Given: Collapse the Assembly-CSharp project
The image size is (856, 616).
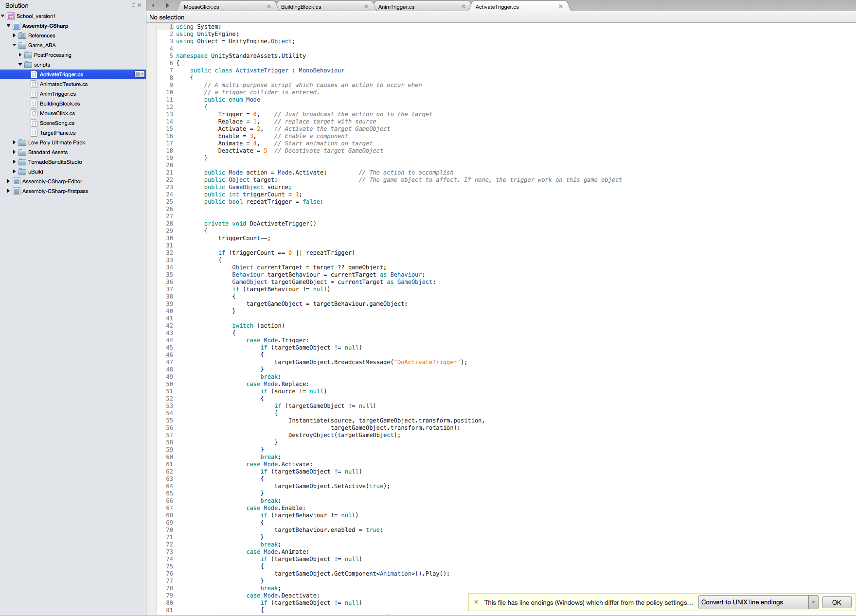Looking at the screenshot, I should pyautogui.click(x=9, y=26).
